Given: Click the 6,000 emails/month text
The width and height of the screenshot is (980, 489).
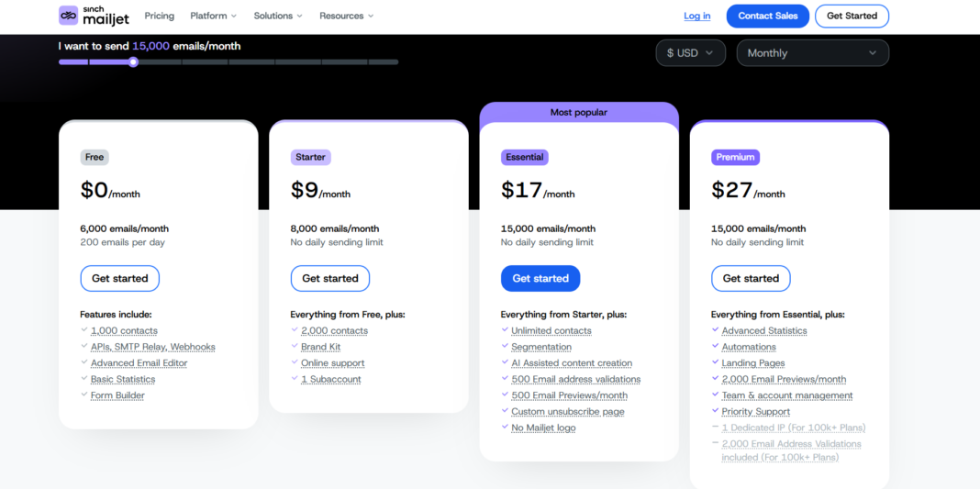Looking at the screenshot, I should (x=125, y=228).
